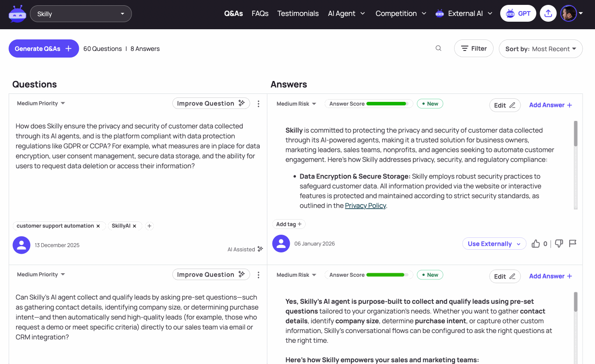Thumbs up the first answer
The image size is (595, 364).
[536, 244]
